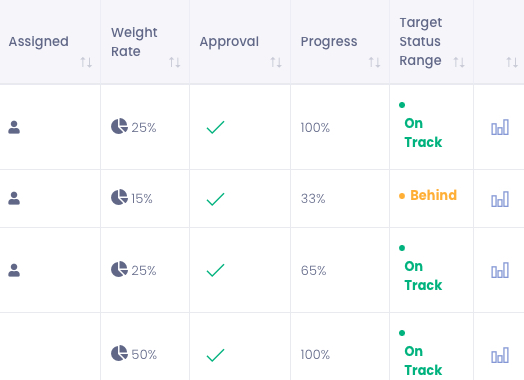Click the orange Behind status label
The image size is (524, 380).
click(433, 195)
